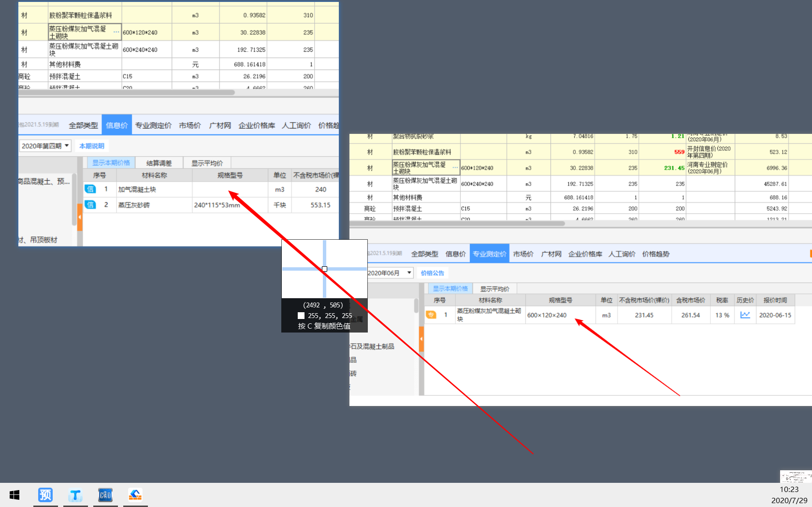Open the 2020年06月 period dropdown
The width and height of the screenshot is (812, 507).
point(390,273)
